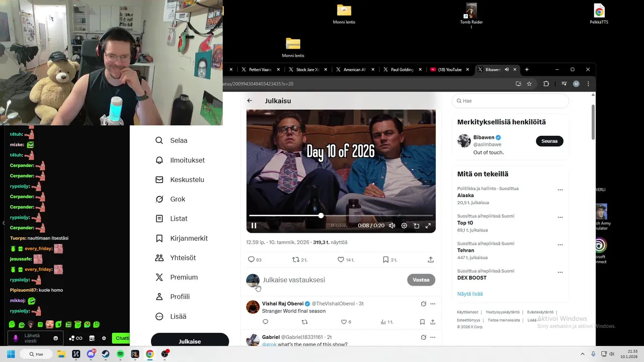The width and height of the screenshot is (644, 362).
Task: Open a new Chrome tab
Action: (x=527, y=69)
